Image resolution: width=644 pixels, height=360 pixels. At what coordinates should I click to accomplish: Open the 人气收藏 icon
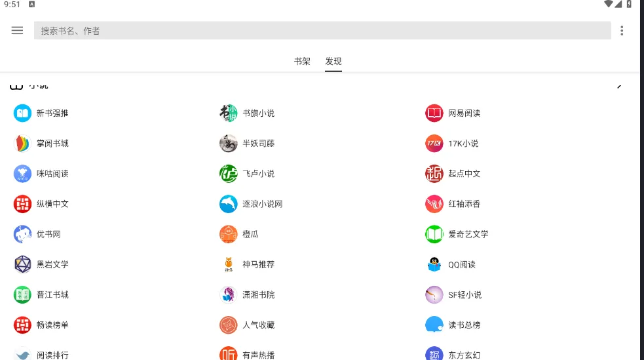tap(229, 325)
